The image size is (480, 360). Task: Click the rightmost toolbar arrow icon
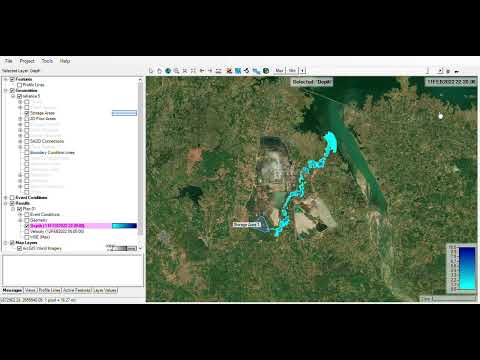[457, 71]
